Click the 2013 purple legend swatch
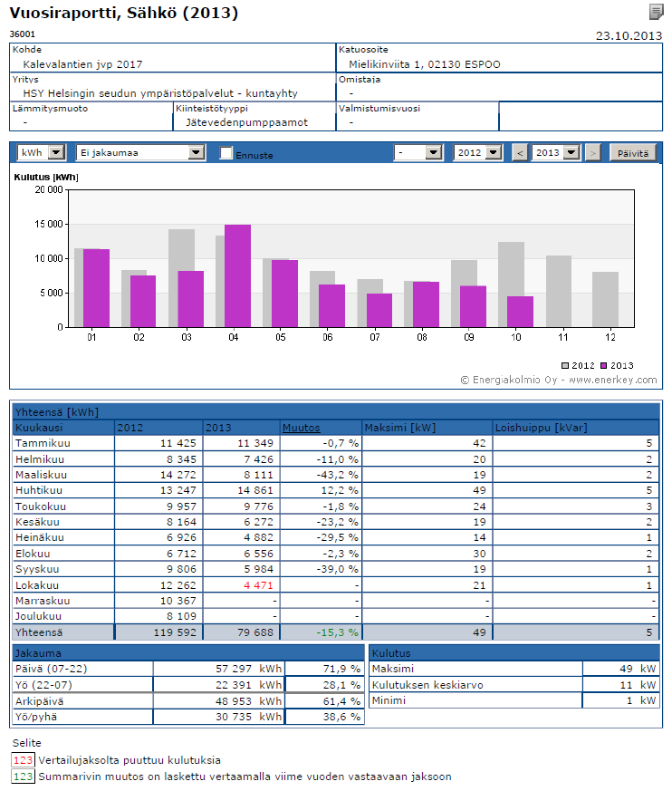 (x=603, y=366)
